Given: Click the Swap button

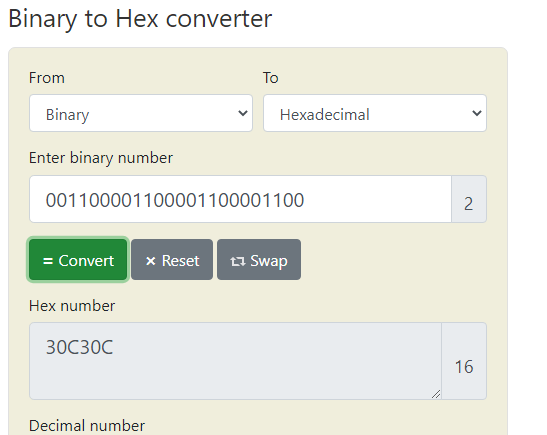Looking at the screenshot, I should pyautogui.click(x=259, y=260).
